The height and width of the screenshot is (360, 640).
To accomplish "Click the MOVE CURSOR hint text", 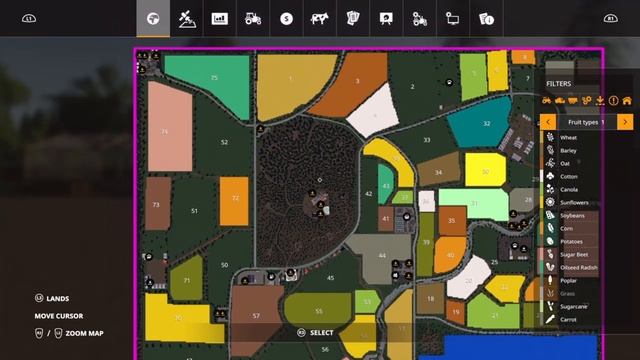I will click(x=59, y=316).
